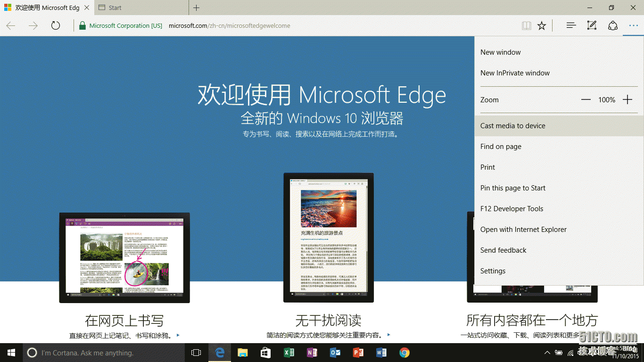This screenshot has height=362, width=644.
Task: Open Task View on taskbar
Action: pos(196,353)
